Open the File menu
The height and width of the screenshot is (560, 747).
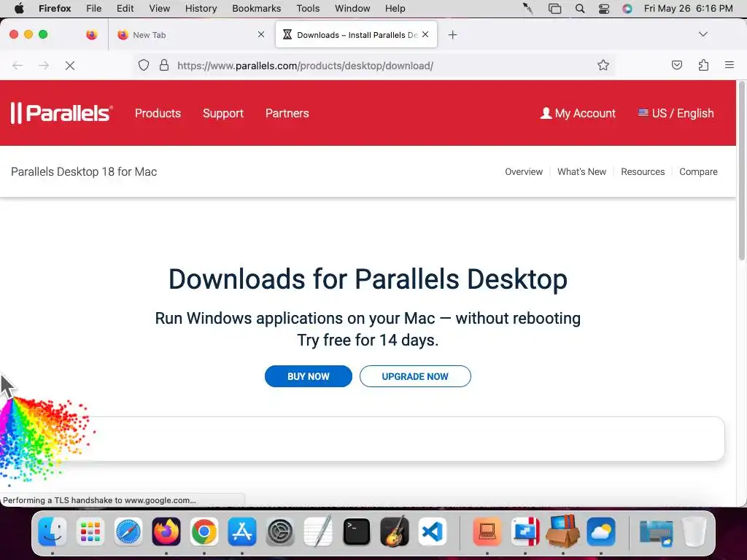(x=94, y=9)
